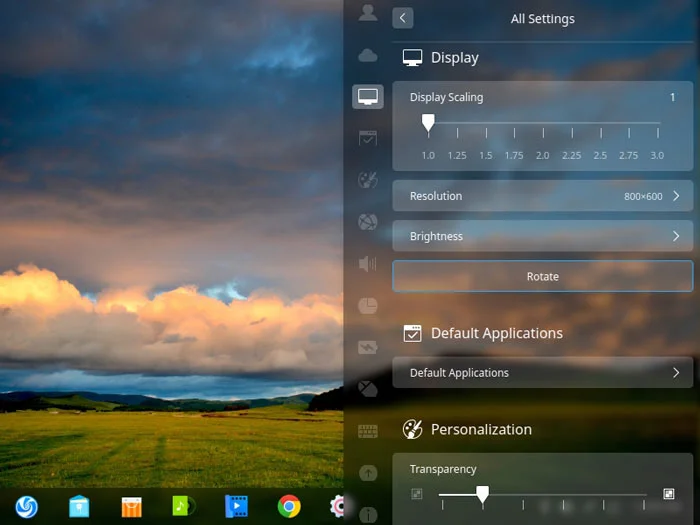Select the Cloud Sync sidebar icon
This screenshot has height=525, width=700.
368,55
